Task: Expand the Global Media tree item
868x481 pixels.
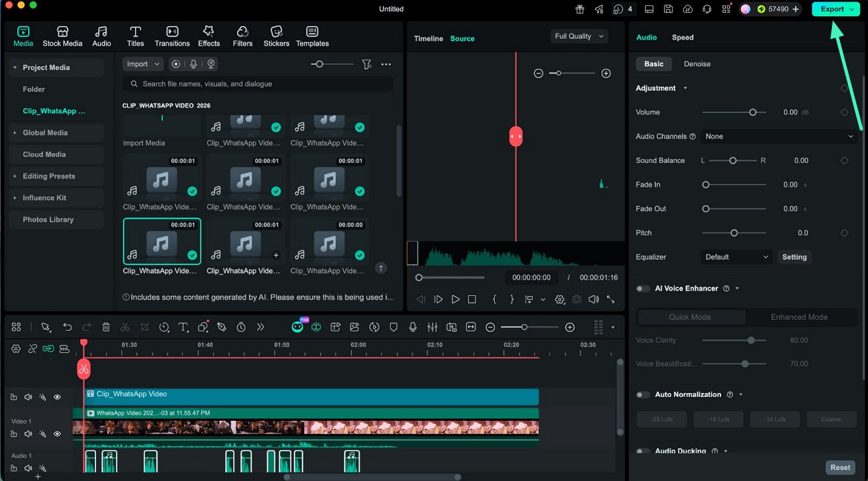Action: [x=15, y=133]
